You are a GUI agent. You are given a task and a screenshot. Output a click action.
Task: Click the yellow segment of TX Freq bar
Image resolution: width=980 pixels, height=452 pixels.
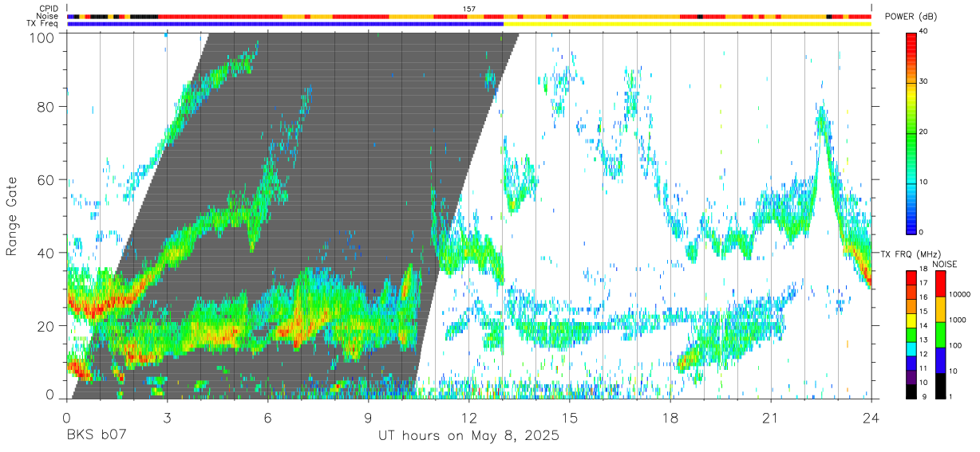[687, 24]
